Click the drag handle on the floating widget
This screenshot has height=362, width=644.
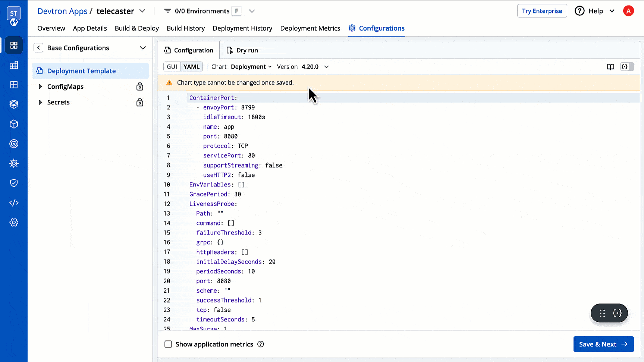click(x=602, y=313)
